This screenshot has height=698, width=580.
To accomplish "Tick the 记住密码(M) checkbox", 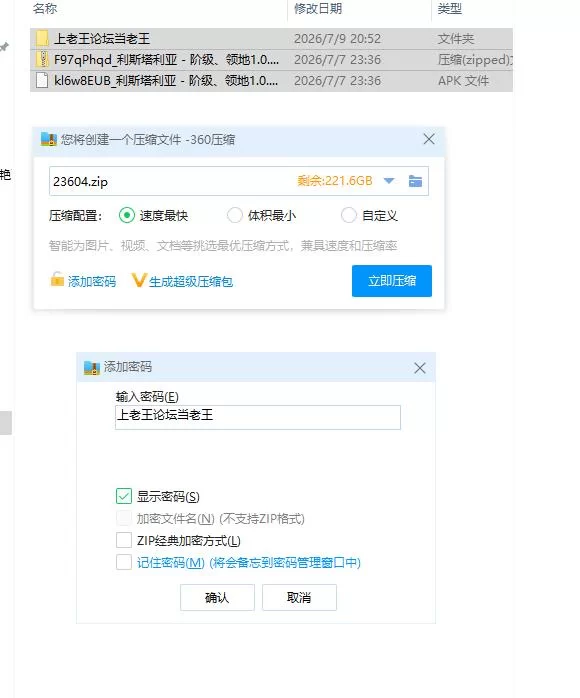I will [124, 562].
